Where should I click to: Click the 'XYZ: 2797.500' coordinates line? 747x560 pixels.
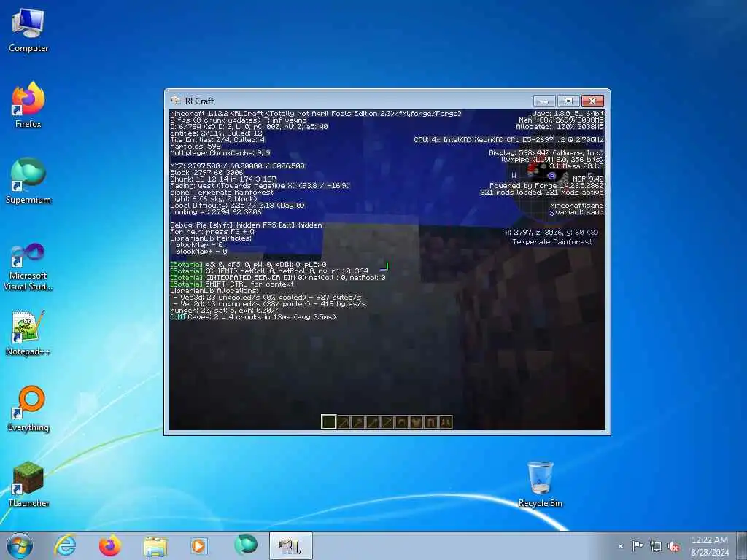(x=237, y=166)
